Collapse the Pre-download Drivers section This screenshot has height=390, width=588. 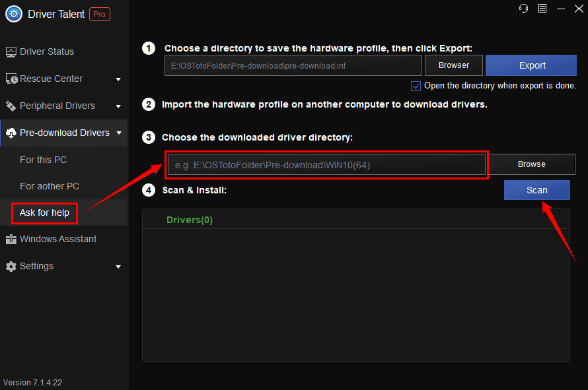tap(118, 133)
